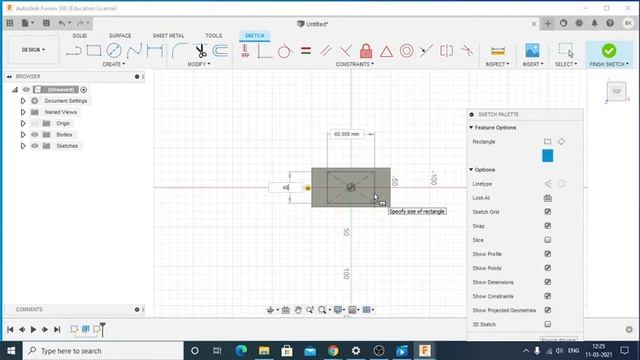Screen dimensions: 640x360
Task: Click the Select window icon
Action: pos(566,50)
